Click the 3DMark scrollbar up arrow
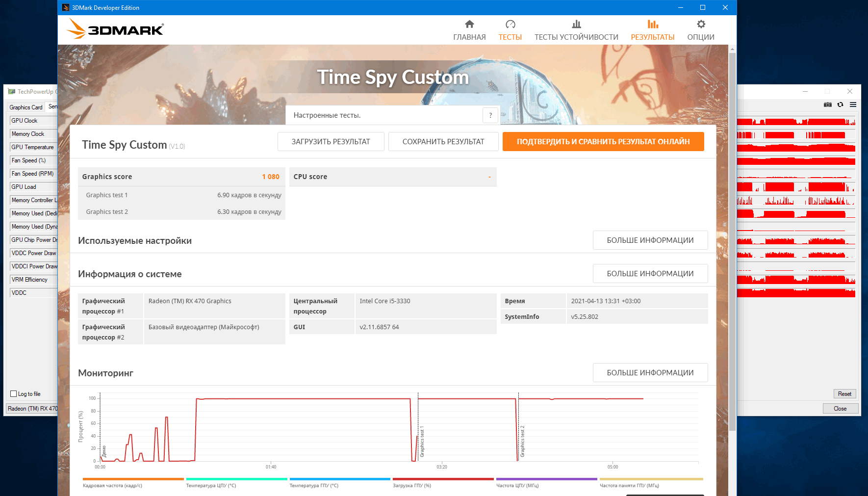The height and width of the screenshot is (496, 868). coord(732,49)
